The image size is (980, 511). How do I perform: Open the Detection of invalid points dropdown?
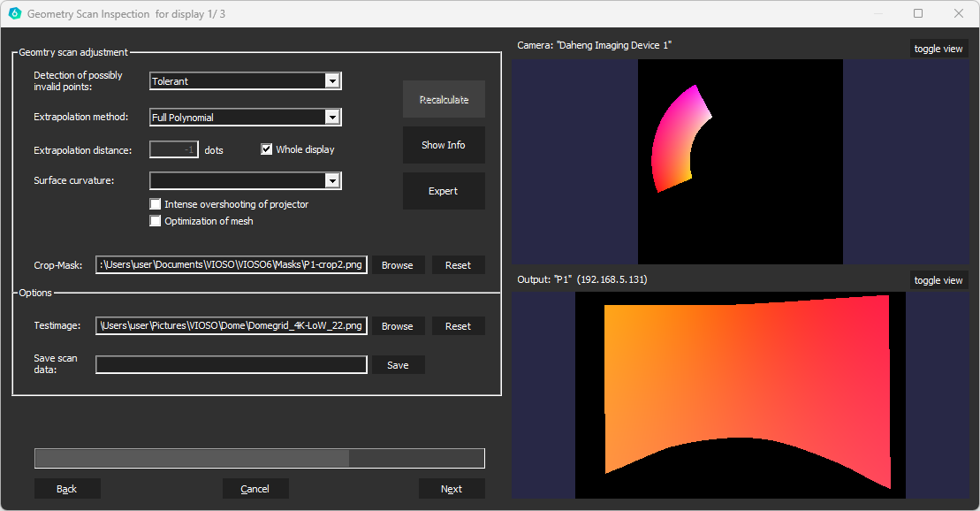point(332,81)
